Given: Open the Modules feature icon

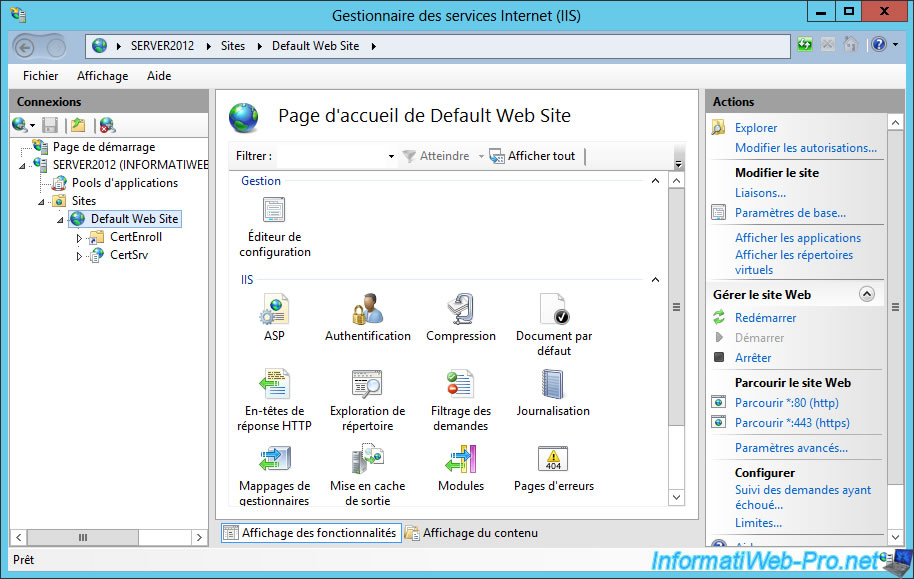Looking at the screenshot, I should coord(460,460).
